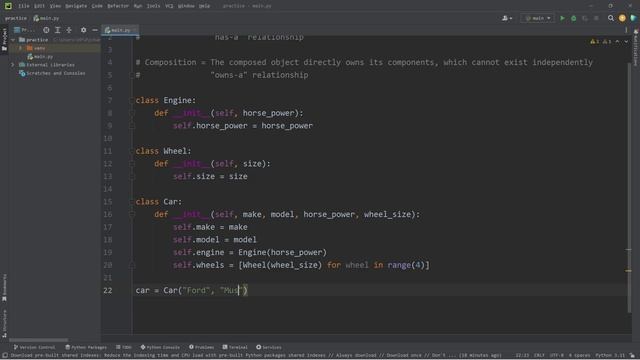
Task: Open the user account icon menu
Action: point(507,18)
